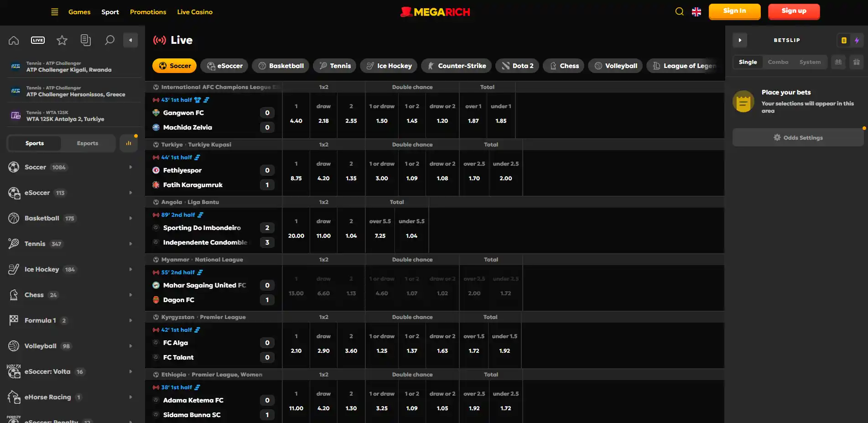The height and width of the screenshot is (423, 868).
Task: Click the MEGARICH logo
Action: point(435,12)
